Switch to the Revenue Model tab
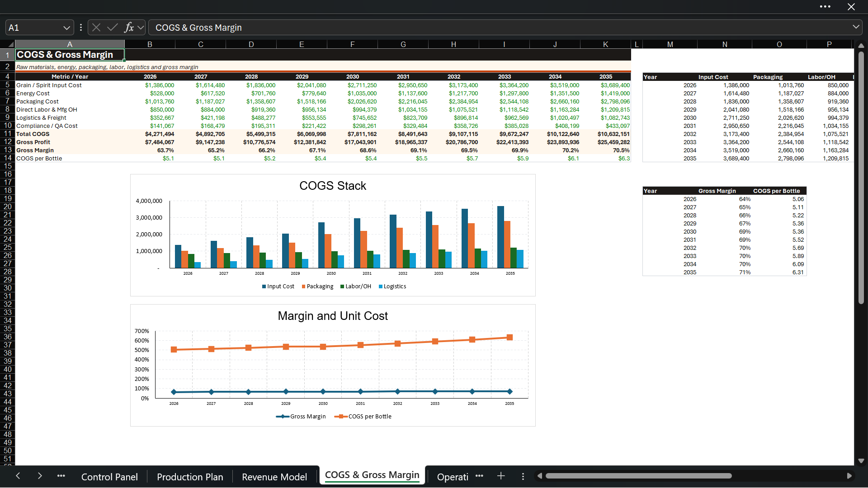Image resolution: width=868 pixels, height=488 pixels. click(274, 477)
